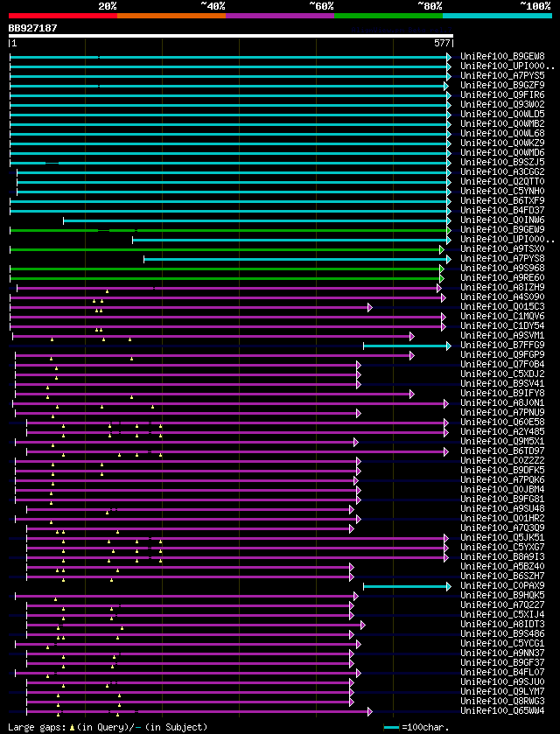Click the green arrowhead of the UniRef100_B9GEW9 row
The image size is (560, 734).
(449, 230)
